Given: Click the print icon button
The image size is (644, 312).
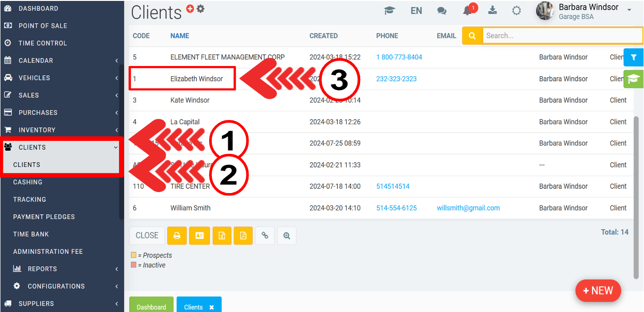Looking at the screenshot, I should 177,236.
